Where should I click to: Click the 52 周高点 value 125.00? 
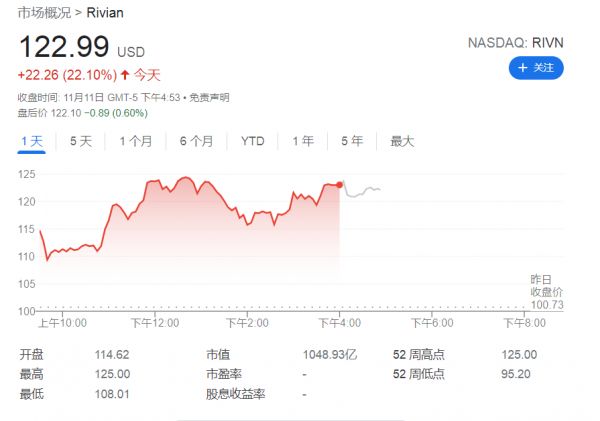click(518, 355)
